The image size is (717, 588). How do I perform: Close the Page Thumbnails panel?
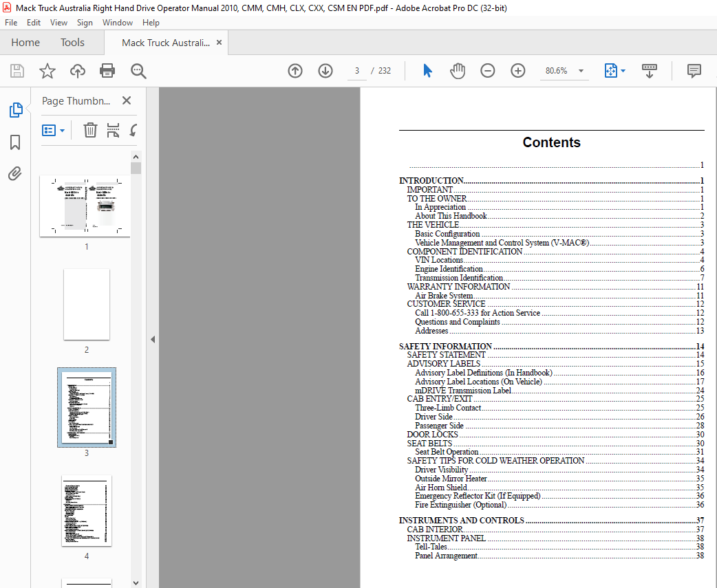(x=127, y=100)
